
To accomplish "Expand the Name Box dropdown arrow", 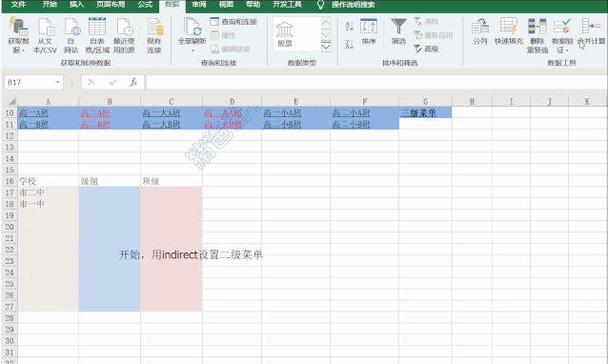I will point(58,82).
